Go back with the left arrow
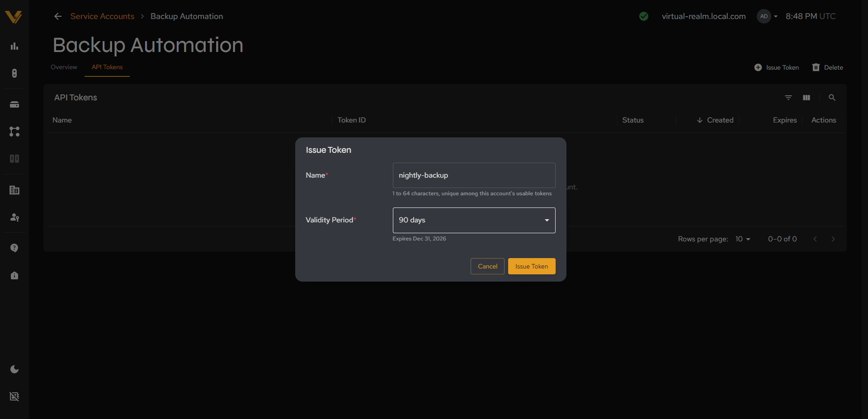 (x=58, y=16)
